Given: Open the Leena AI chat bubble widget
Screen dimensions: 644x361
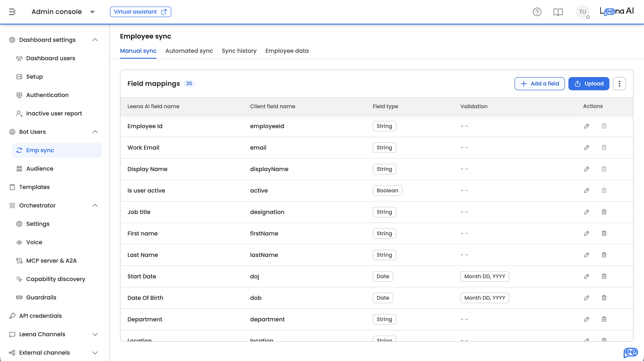Looking at the screenshot, I should tap(630, 352).
